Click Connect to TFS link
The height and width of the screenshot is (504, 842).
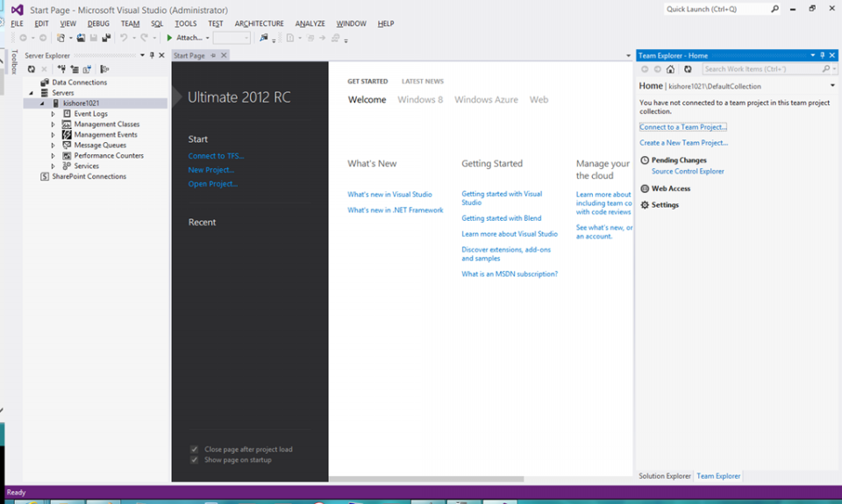pyautogui.click(x=216, y=156)
